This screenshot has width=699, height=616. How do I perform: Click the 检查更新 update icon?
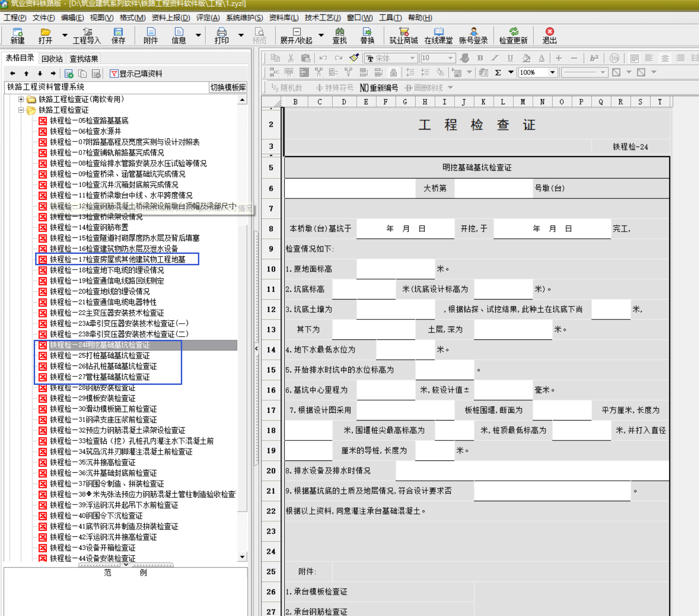[x=513, y=32]
